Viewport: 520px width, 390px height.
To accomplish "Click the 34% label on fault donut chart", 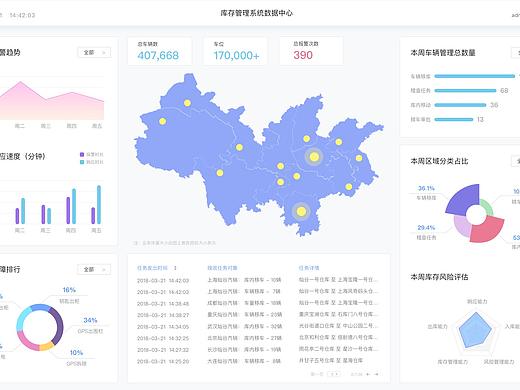I will 90,320.
